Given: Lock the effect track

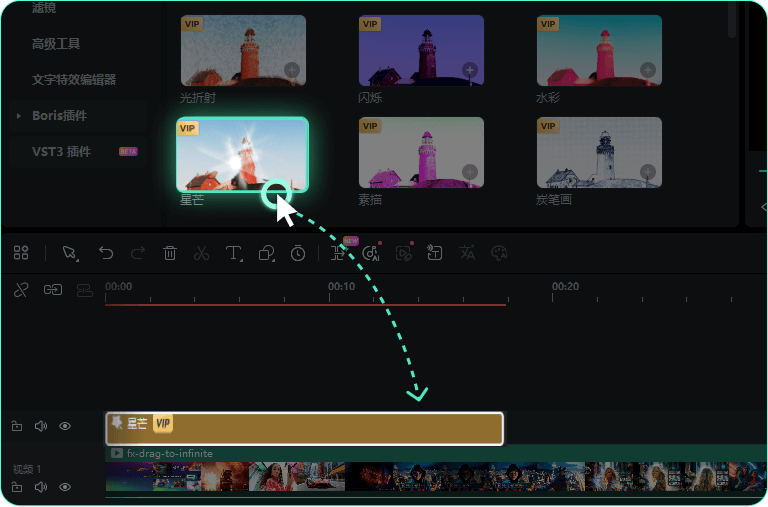Looking at the screenshot, I should [x=17, y=426].
